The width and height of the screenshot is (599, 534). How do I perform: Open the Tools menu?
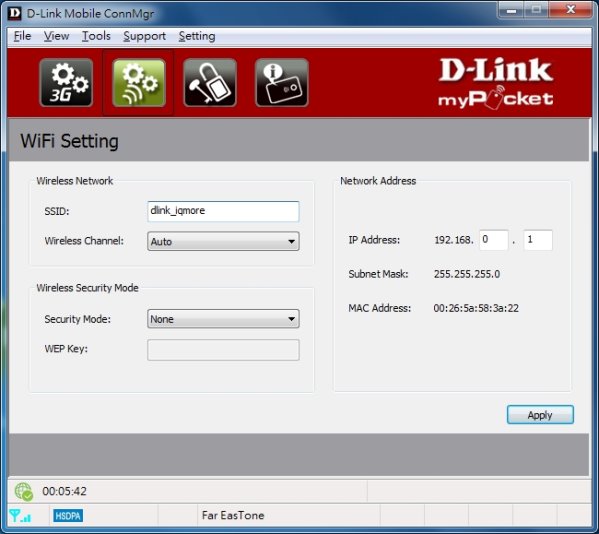(x=96, y=36)
